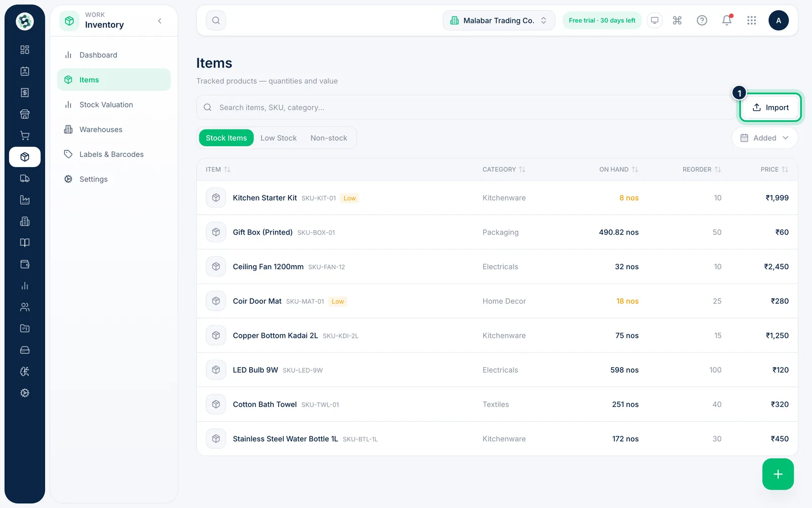Click the Import button
This screenshot has height=508, width=812.
pyautogui.click(x=770, y=107)
